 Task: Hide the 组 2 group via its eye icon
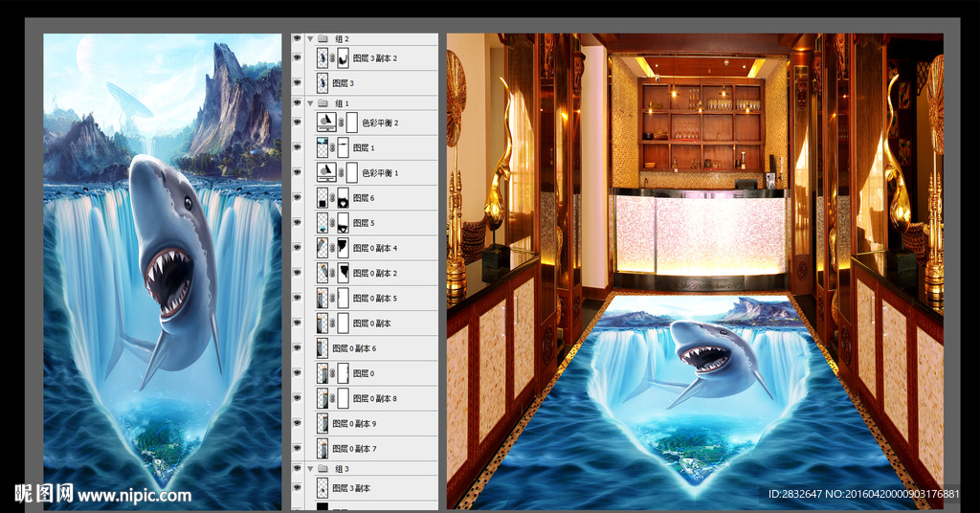click(298, 38)
